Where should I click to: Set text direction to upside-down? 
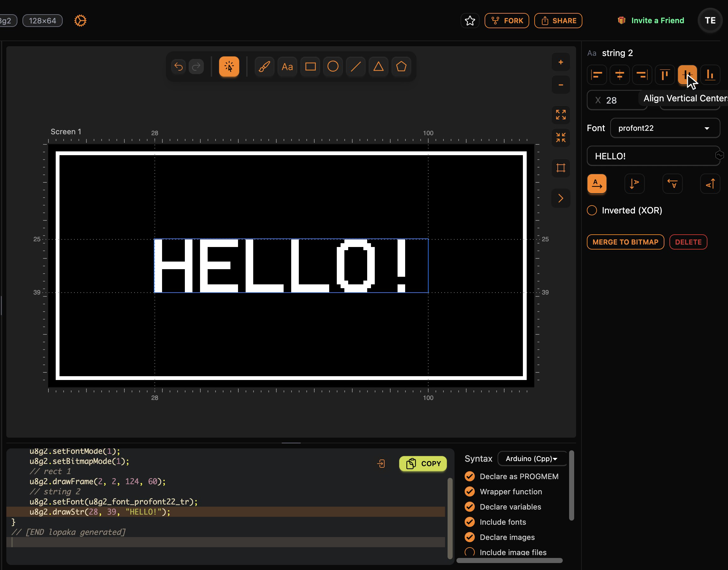(672, 184)
